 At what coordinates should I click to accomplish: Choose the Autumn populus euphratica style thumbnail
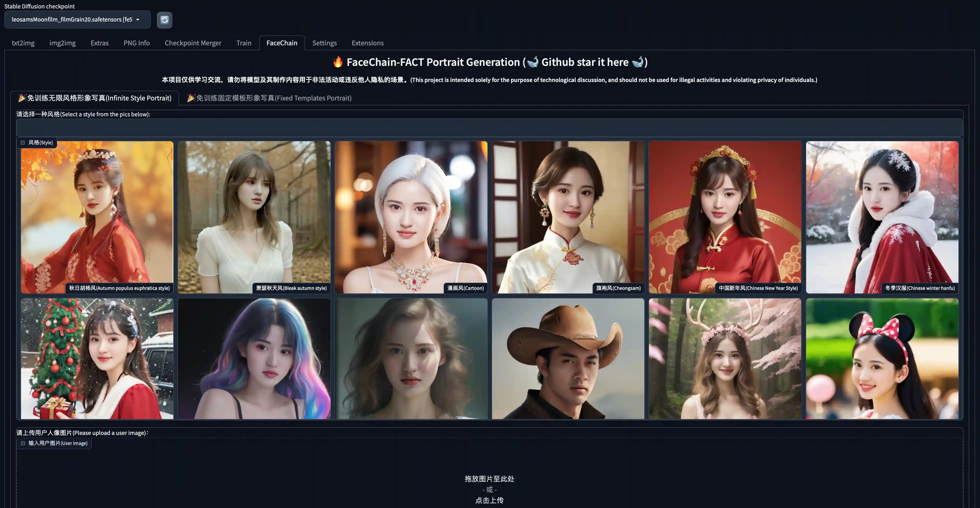pos(97,217)
